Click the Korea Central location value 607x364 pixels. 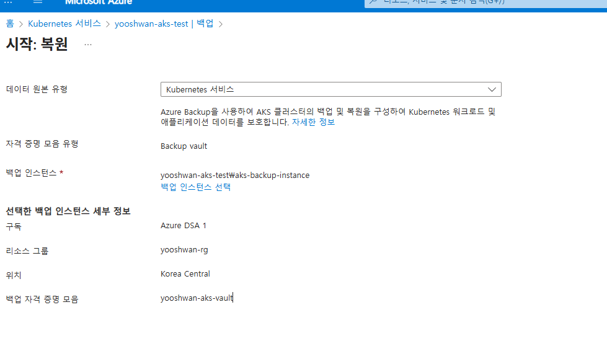[x=185, y=273]
